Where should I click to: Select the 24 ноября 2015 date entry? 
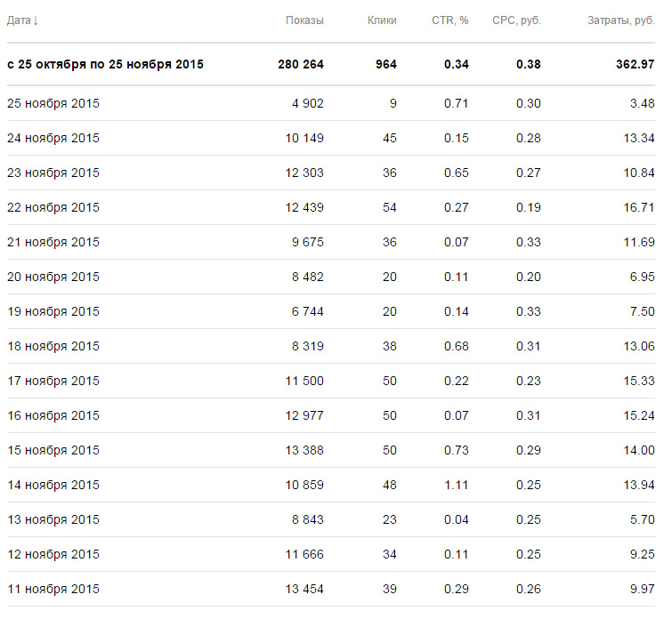(53, 138)
